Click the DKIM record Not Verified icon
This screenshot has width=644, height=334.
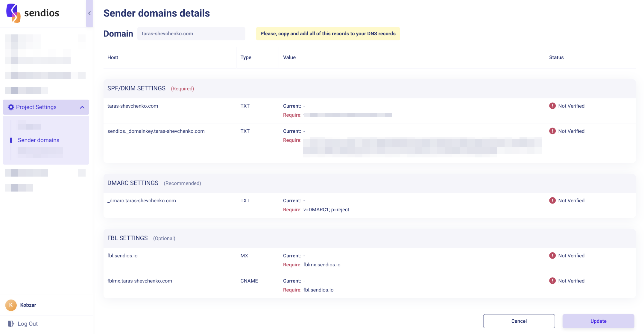pos(552,131)
